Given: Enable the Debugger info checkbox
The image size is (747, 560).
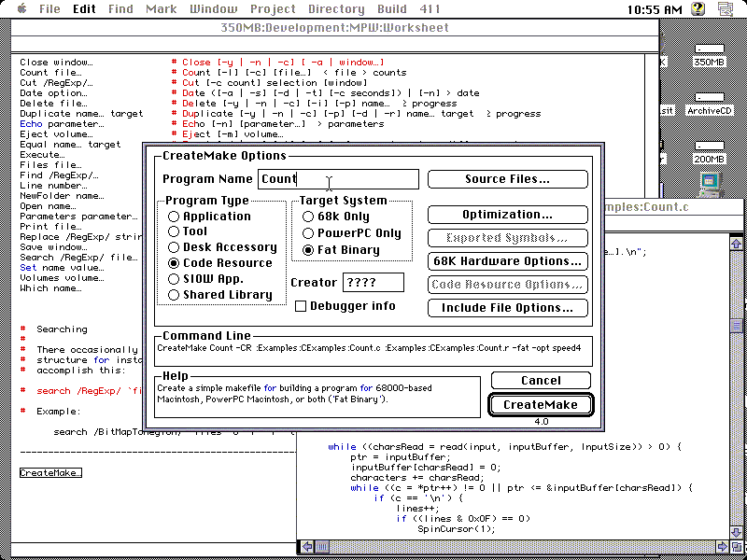Looking at the screenshot, I should [x=302, y=306].
